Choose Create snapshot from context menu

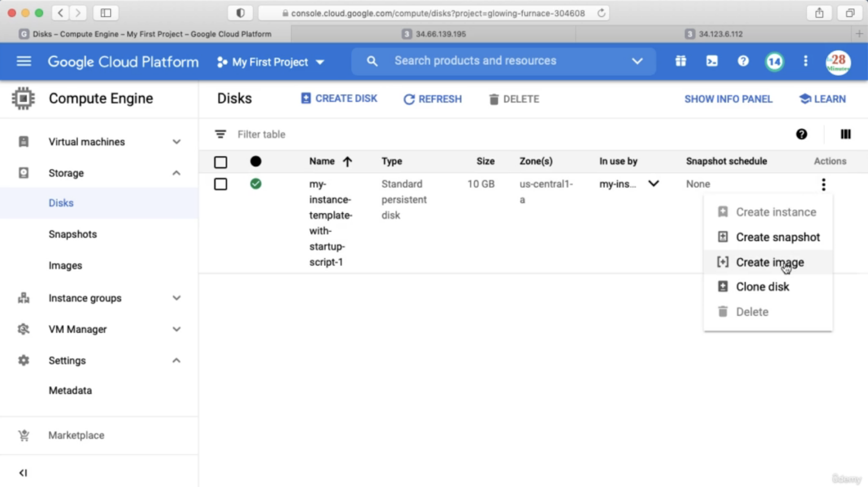click(x=768, y=237)
